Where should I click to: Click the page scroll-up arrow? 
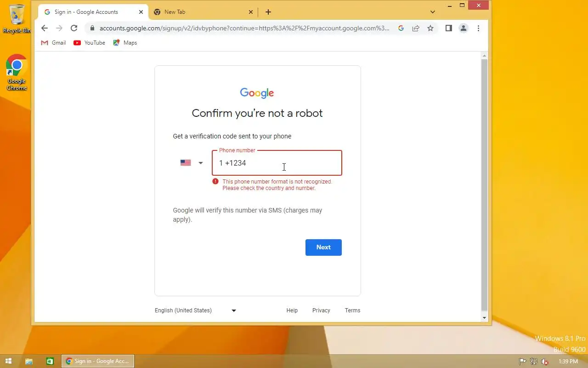click(484, 56)
